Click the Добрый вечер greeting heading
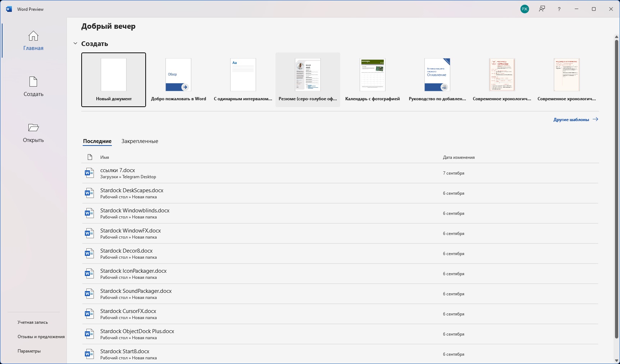The image size is (620, 364). tap(108, 26)
